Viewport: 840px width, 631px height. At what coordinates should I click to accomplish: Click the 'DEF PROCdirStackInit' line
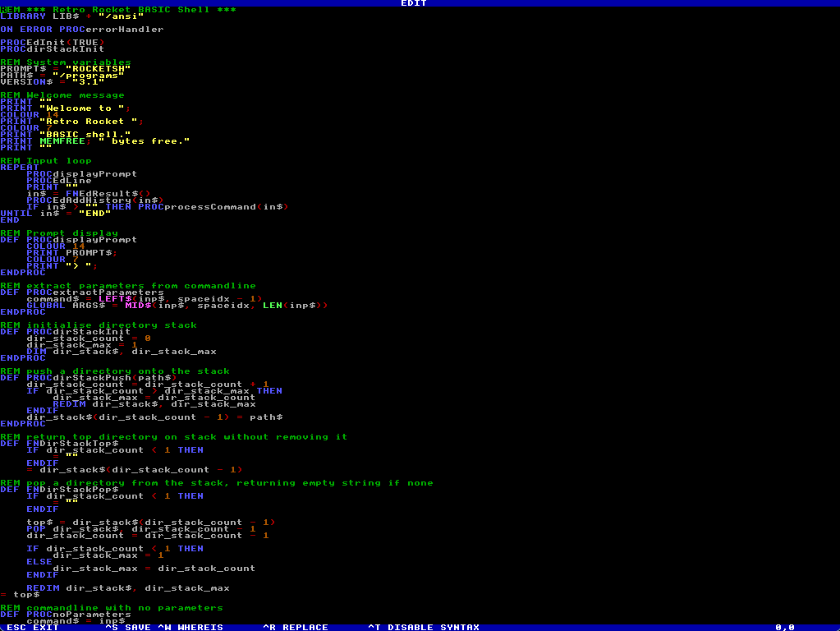(66, 332)
